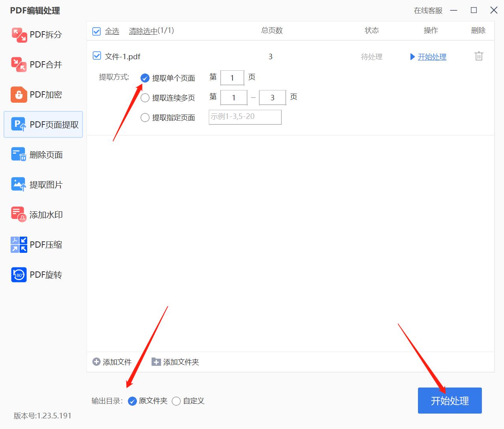Click the 开始处理 button
504x429 pixels.
tap(450, 401)
